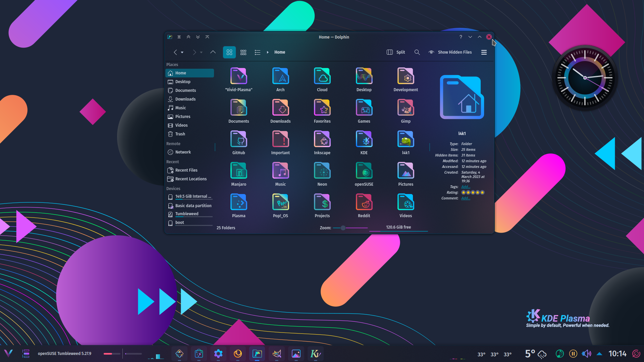Set rating using the star icons

473,192
